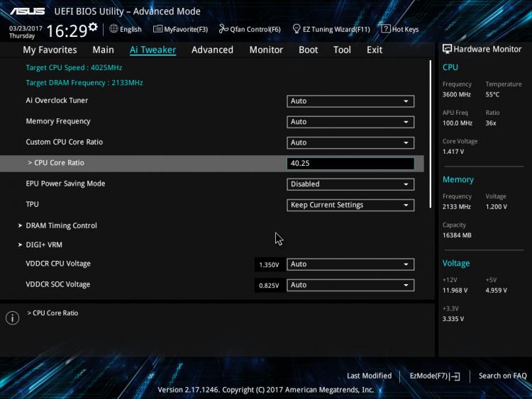Open Hot Keys question mark icon

click(x=385, y=29)
